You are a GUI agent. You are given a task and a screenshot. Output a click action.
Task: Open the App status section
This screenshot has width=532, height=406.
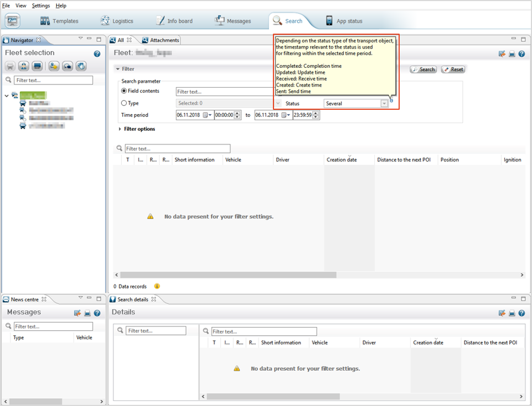tap(344, 21)
